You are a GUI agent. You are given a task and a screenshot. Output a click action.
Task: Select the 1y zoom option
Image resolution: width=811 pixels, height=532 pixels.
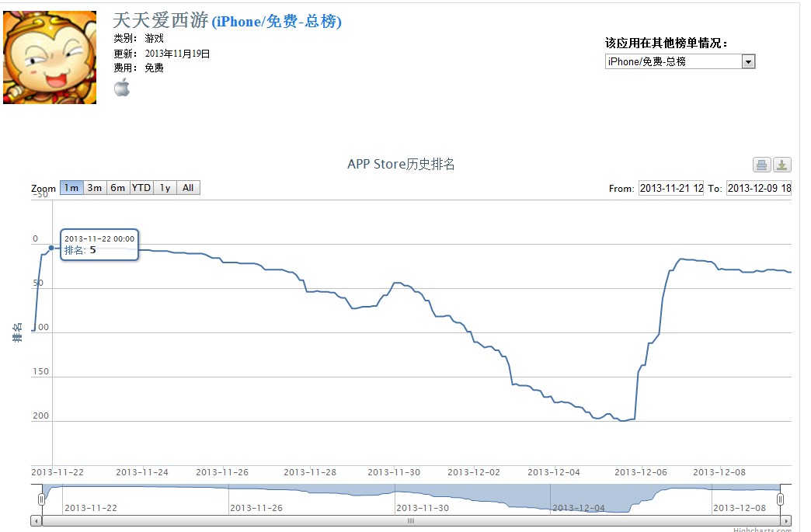165,188
